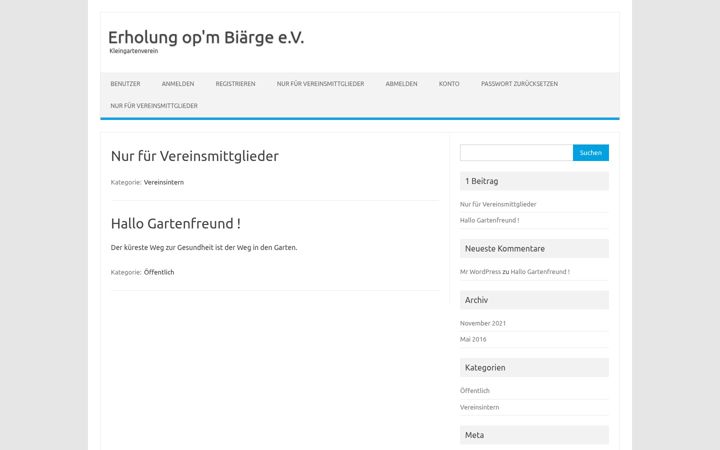Click the Kleingartenverein tagline text
Image resolution: width=720 pixels, height=450 pixels.
tap(134, 51)
